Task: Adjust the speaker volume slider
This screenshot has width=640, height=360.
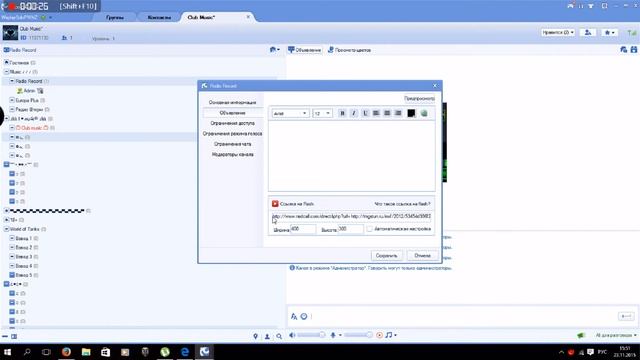Action: (311, 335)
